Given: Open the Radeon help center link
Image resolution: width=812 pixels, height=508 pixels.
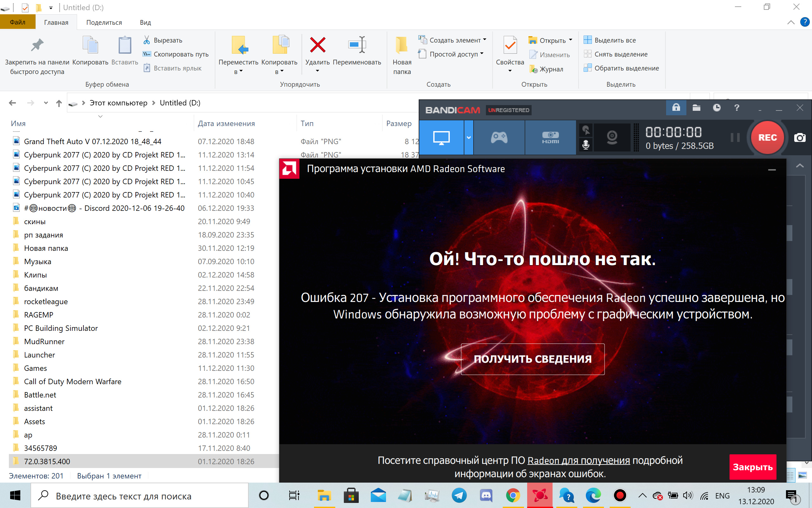Looking at the screenshot, I should (579, 460).
